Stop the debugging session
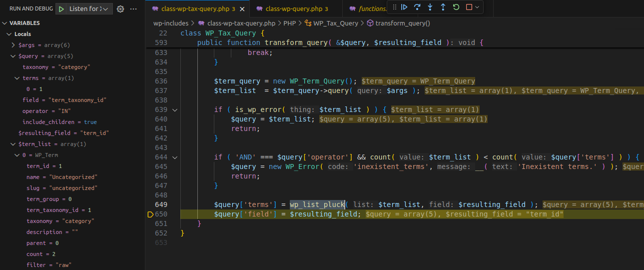 (469, 7)
